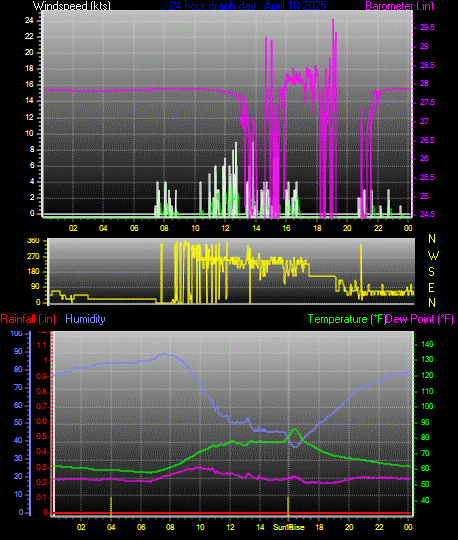This screenshot has height=540, width=458.
Task: Click the "29.5" barometer axis value
Action: pyautogui.click(x=427, y=28)
